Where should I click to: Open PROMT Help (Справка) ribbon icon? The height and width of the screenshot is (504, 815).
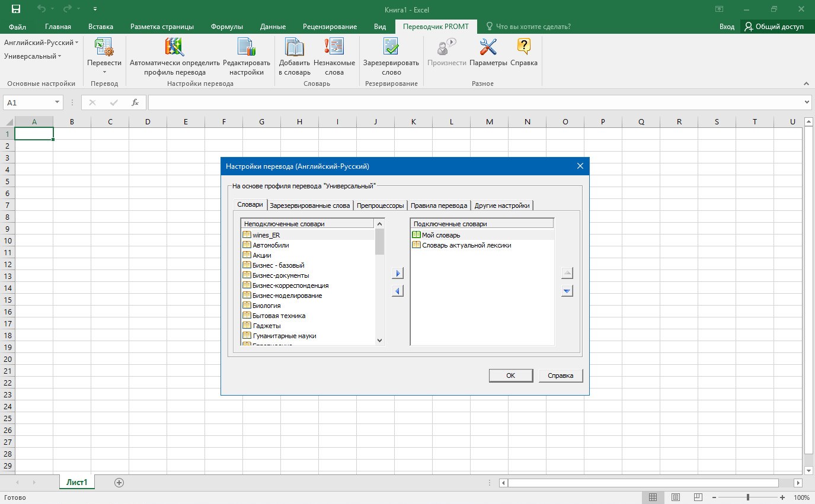point(524,47)
